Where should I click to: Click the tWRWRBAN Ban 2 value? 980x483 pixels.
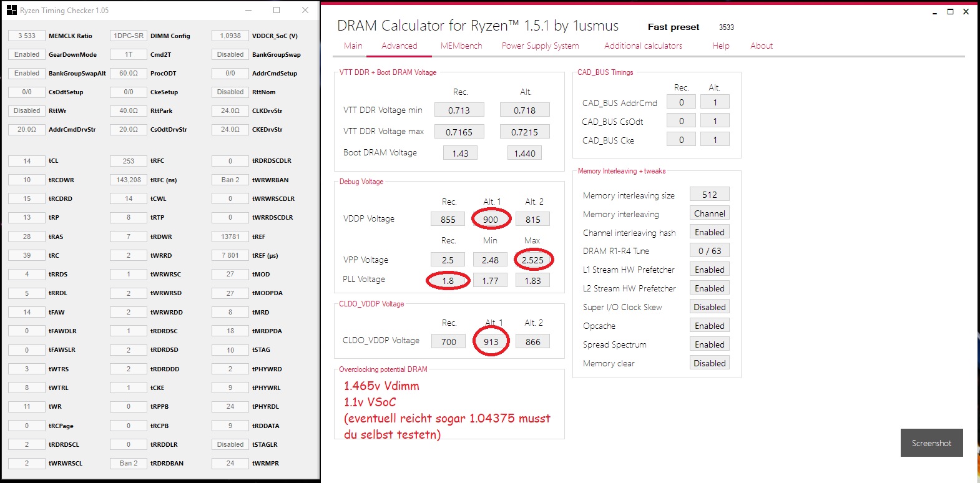click(230, 180)
